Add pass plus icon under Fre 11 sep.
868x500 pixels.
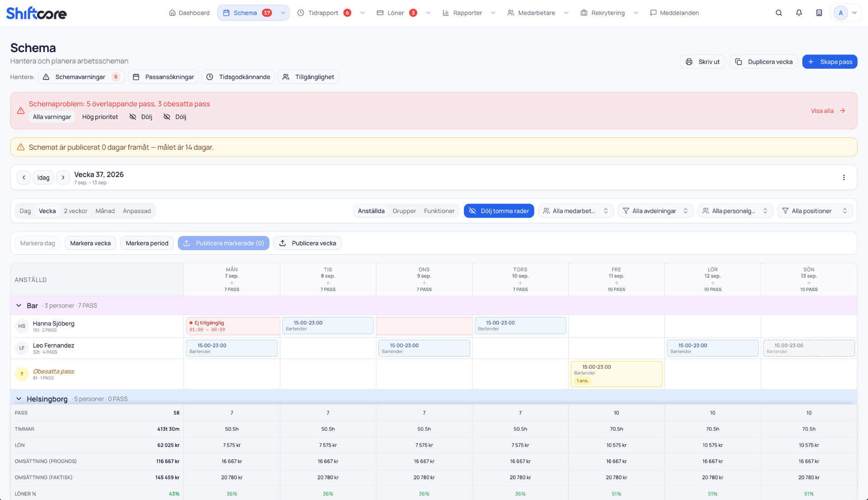pyautogui.click(x=616, y=283)
